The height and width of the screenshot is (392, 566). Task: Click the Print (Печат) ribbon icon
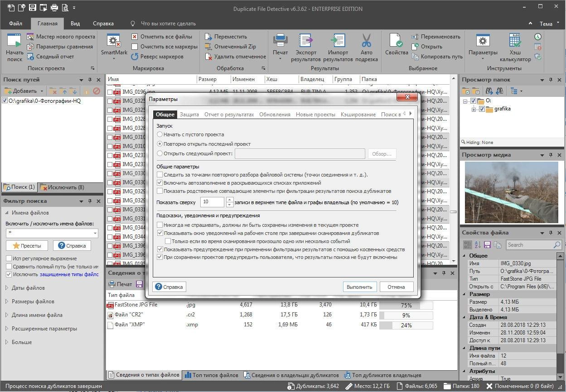pyautogui.click(x=280, y=47)
